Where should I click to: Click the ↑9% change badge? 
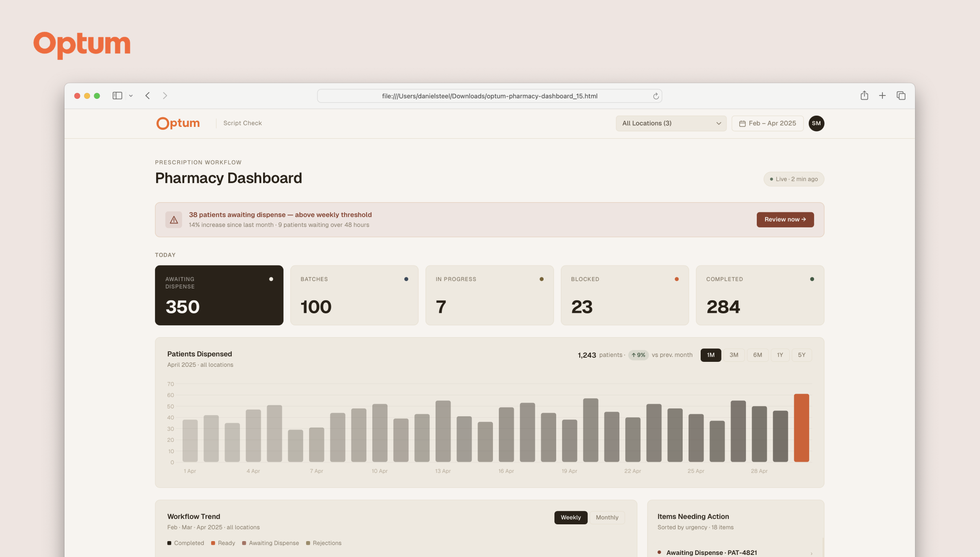638,355
